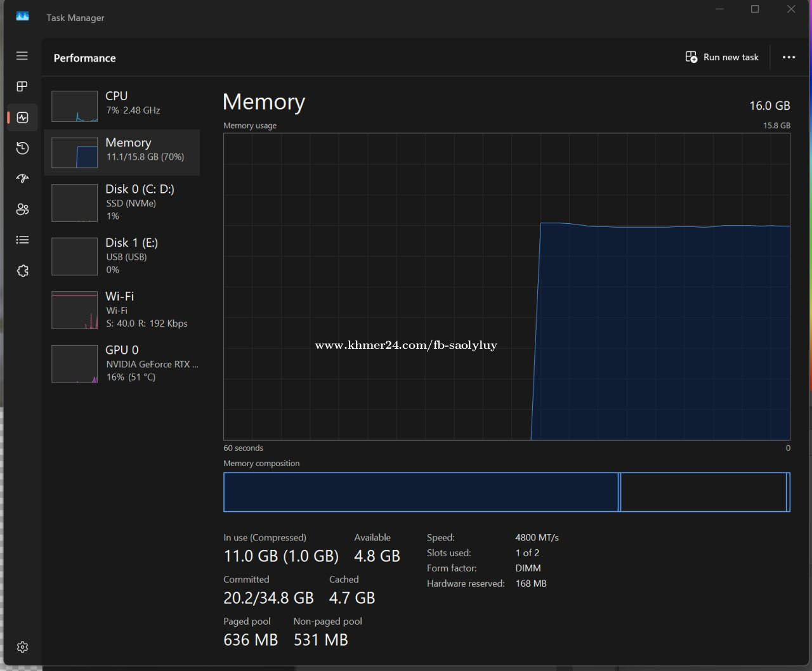Viewport: 812px width, 671px height.
Task: Select the Memory performance item
Action: [122, 152]
